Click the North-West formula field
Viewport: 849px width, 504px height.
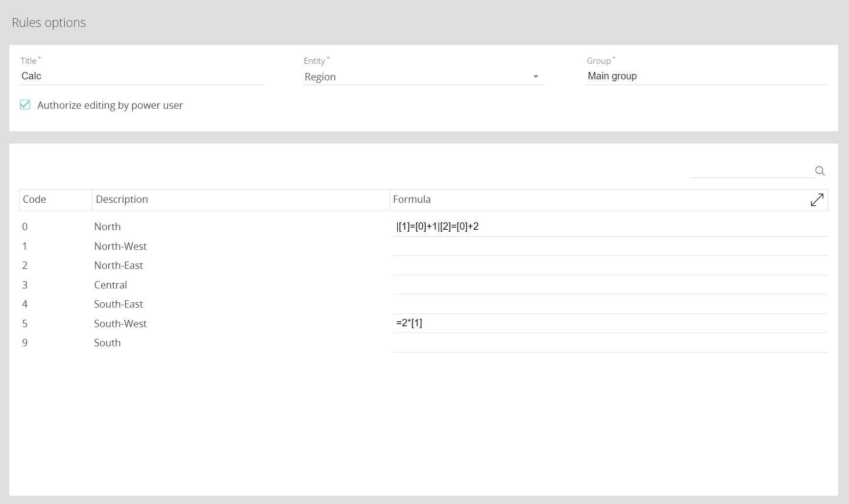pyautogui.click(x=610, y=246)
